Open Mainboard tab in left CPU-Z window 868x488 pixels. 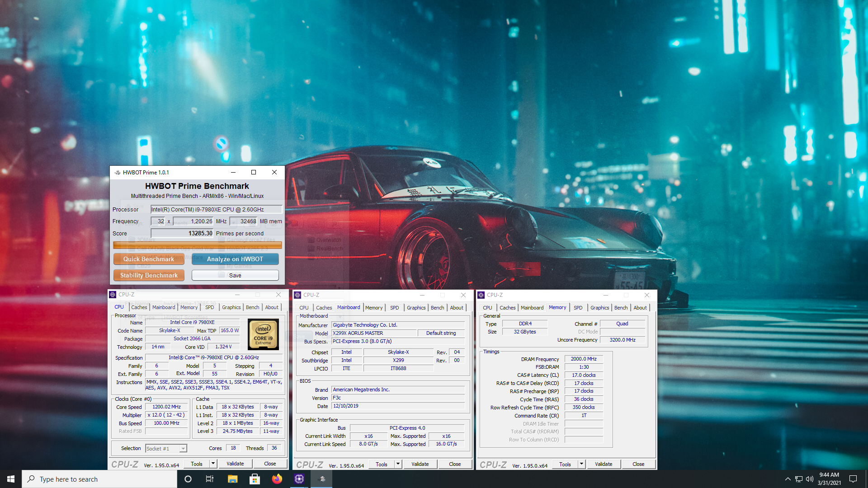(x=164, y=307)
